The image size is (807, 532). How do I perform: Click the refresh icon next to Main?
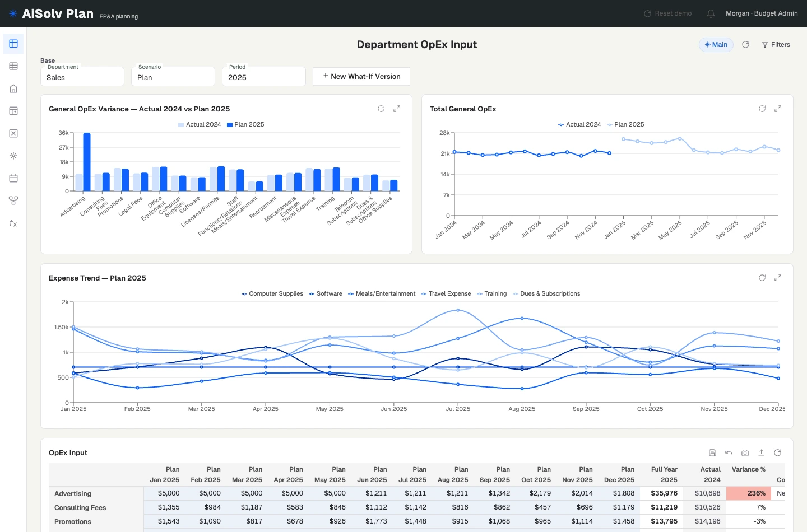746,45
